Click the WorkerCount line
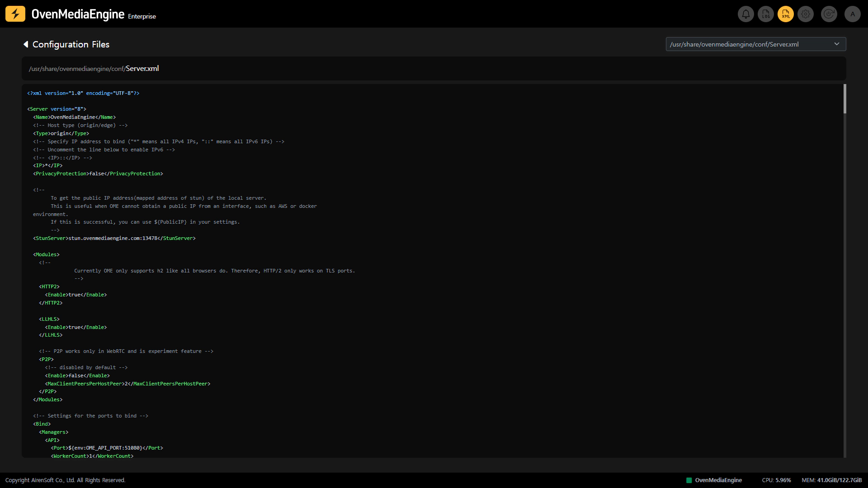Screen dimensions: 868x488 [92, 456]
